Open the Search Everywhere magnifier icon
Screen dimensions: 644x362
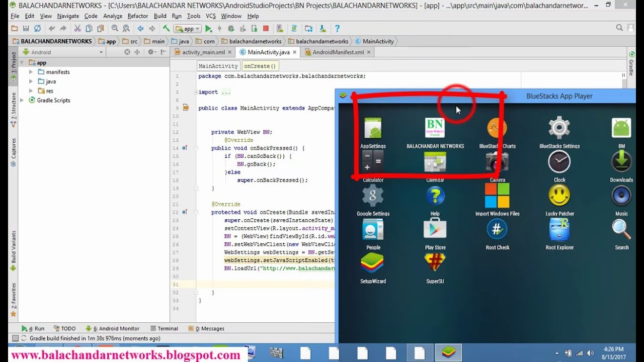click(x=618, y=28)
